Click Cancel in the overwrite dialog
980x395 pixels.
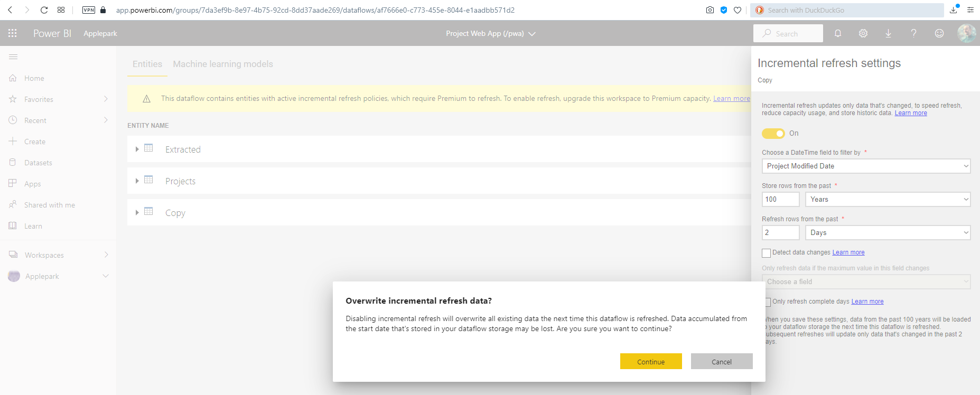click(722, 362)
